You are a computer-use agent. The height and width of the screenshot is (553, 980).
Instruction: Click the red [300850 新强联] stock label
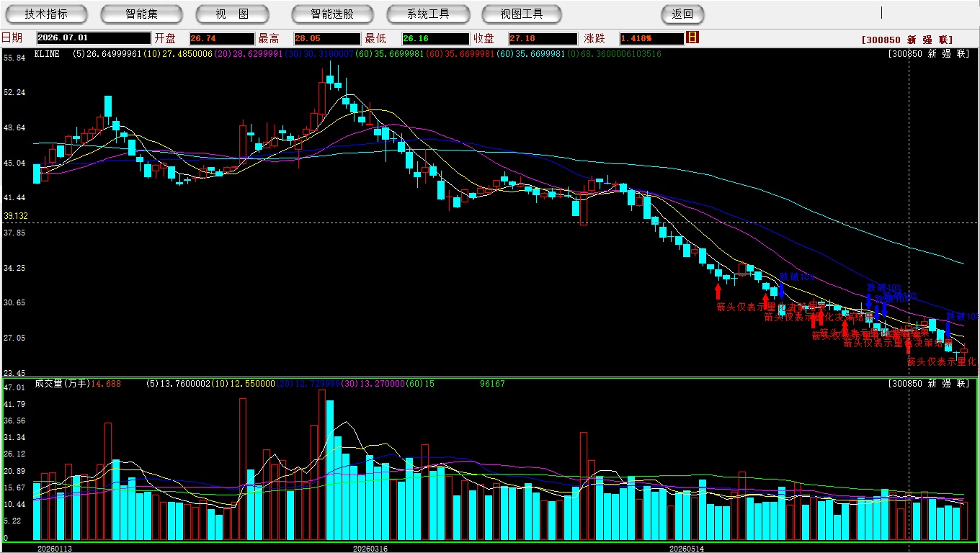907,40
